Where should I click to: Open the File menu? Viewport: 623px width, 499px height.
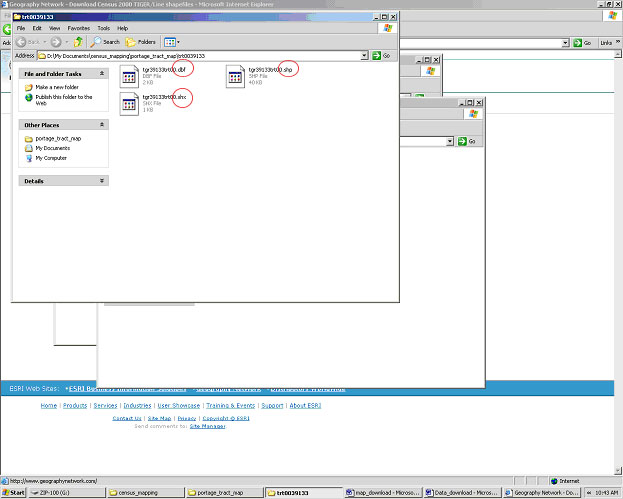tap(21, 28)
